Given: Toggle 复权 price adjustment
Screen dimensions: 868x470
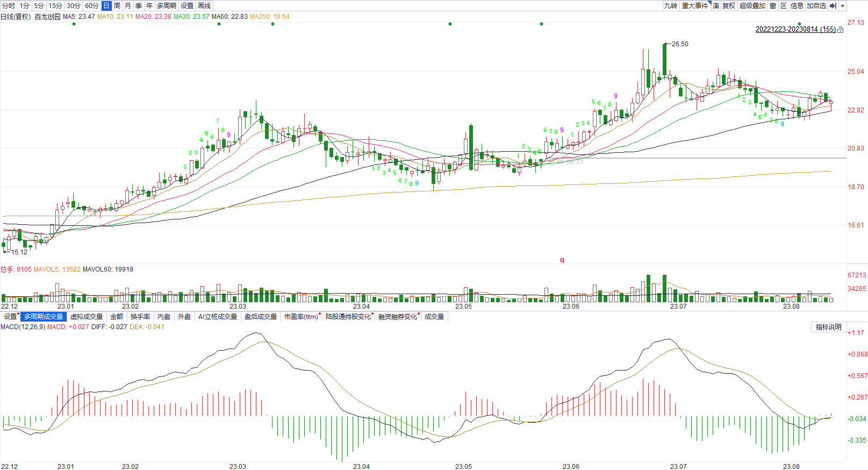Looking at the screenshot, I should tap(729, 5).
